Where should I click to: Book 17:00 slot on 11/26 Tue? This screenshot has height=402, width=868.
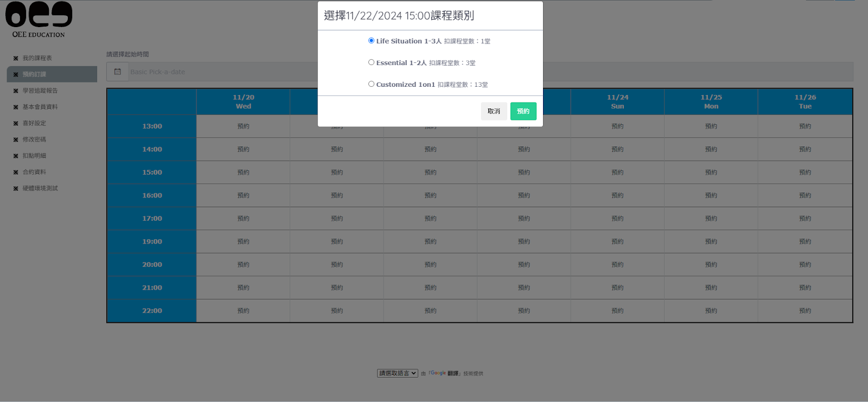point(805,218)
